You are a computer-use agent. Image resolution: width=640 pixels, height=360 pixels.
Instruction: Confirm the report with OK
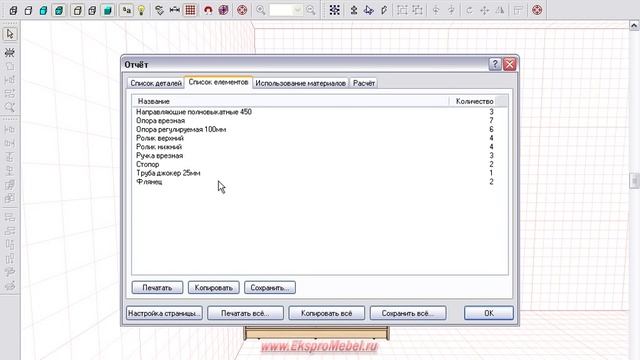pyautogui.click(x=489, y=313)
